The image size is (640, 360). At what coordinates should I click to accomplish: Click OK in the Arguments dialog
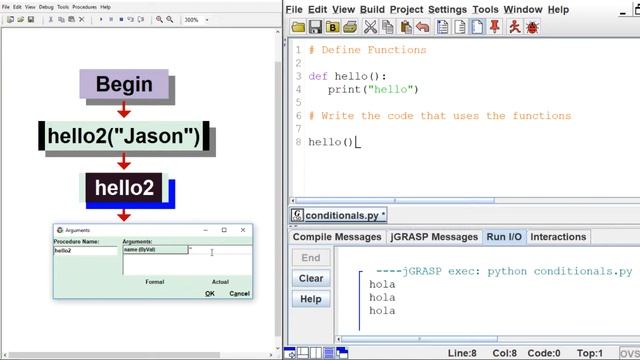point(210,293)
